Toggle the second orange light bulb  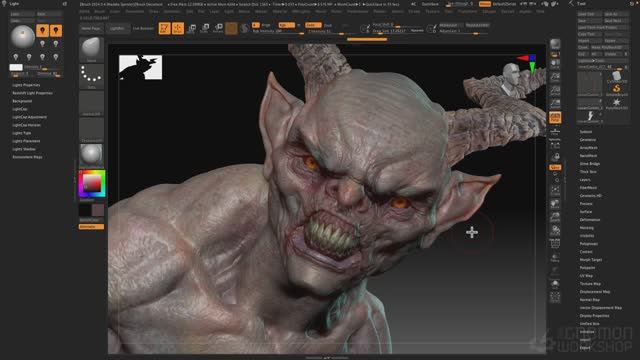(x=56, y=30)
